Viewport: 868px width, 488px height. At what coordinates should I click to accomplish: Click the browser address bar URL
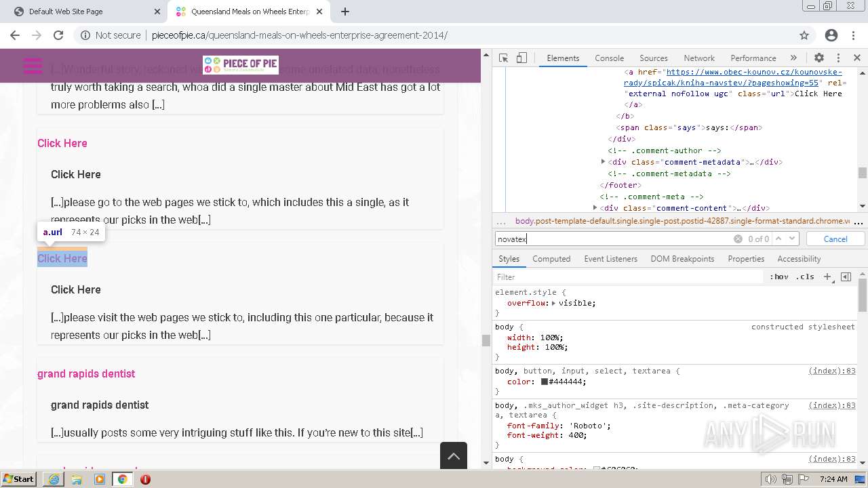pos(299,35)
